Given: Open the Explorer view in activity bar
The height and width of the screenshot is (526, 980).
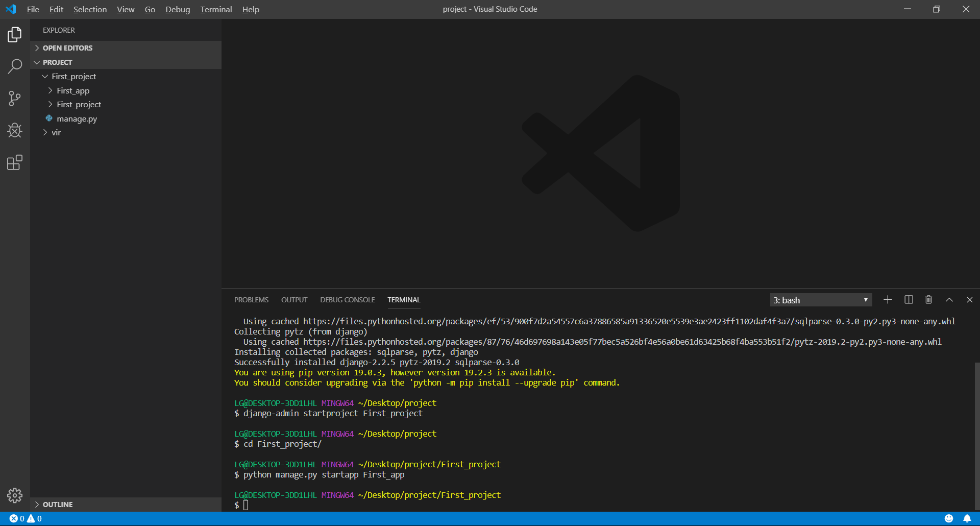Looking at the screenshot, I should point(15,35).
